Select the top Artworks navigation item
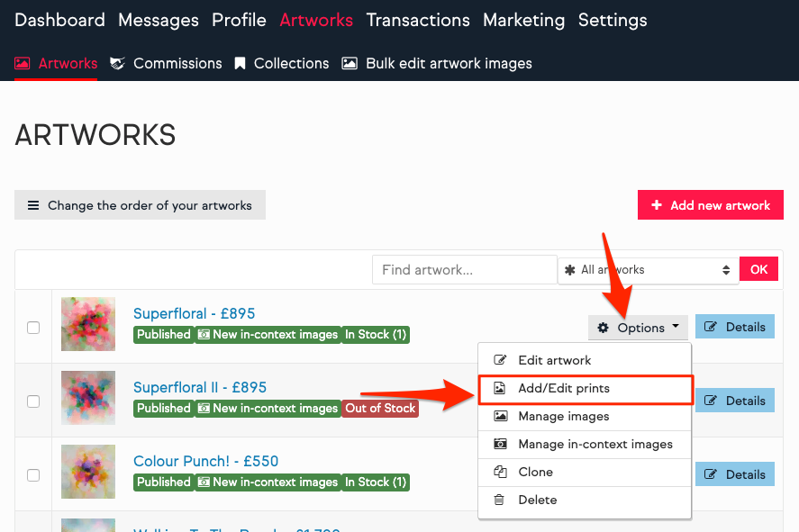Viewport: 799px width, 532px height. click(316, 20)
